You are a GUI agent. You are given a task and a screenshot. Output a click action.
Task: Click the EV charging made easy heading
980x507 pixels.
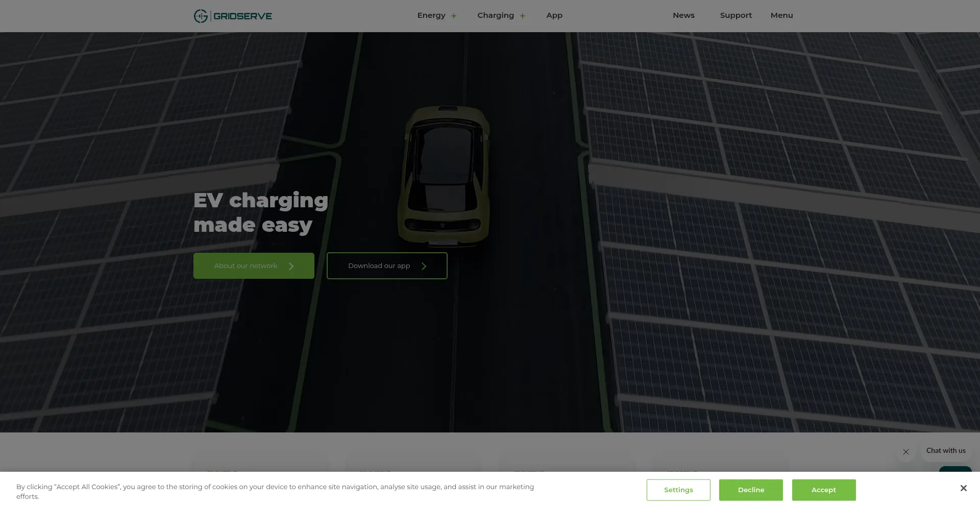[x=261, y=212]
